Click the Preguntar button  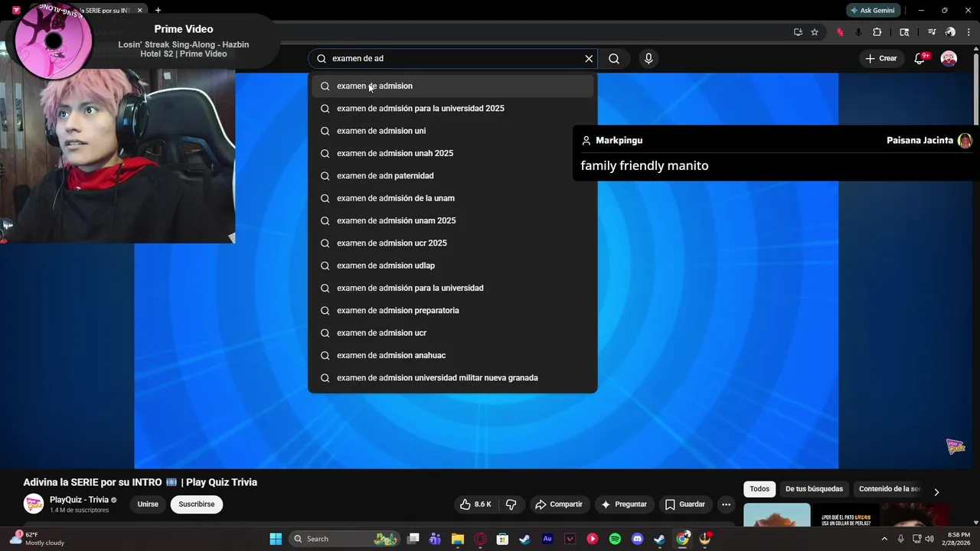point(624,504)
